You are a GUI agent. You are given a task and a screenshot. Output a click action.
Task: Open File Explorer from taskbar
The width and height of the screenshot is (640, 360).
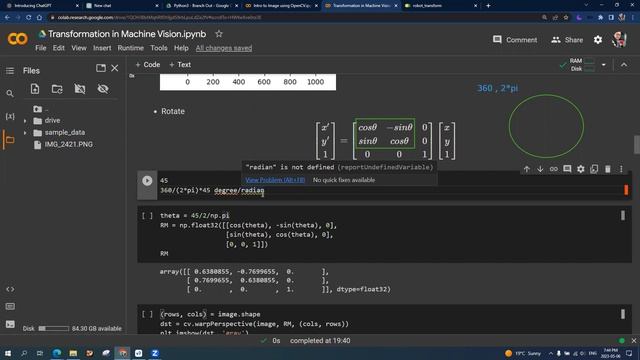[x=73, y=353]
